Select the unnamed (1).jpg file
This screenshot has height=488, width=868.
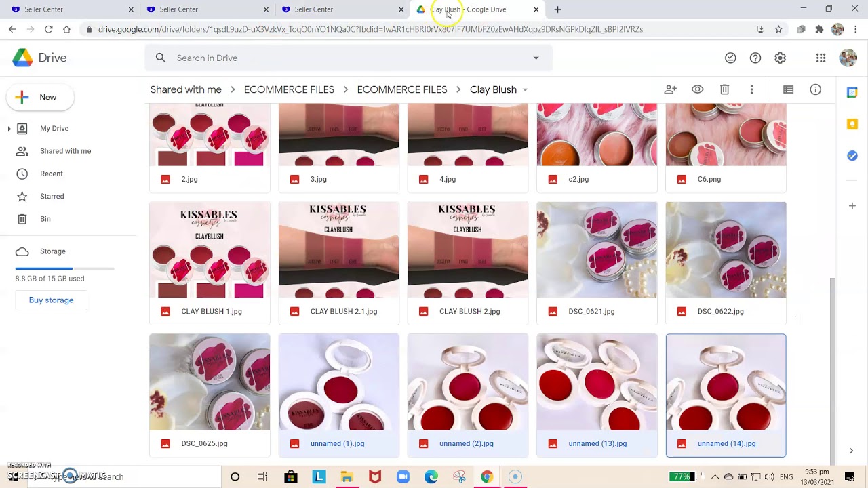coord(338,396)
